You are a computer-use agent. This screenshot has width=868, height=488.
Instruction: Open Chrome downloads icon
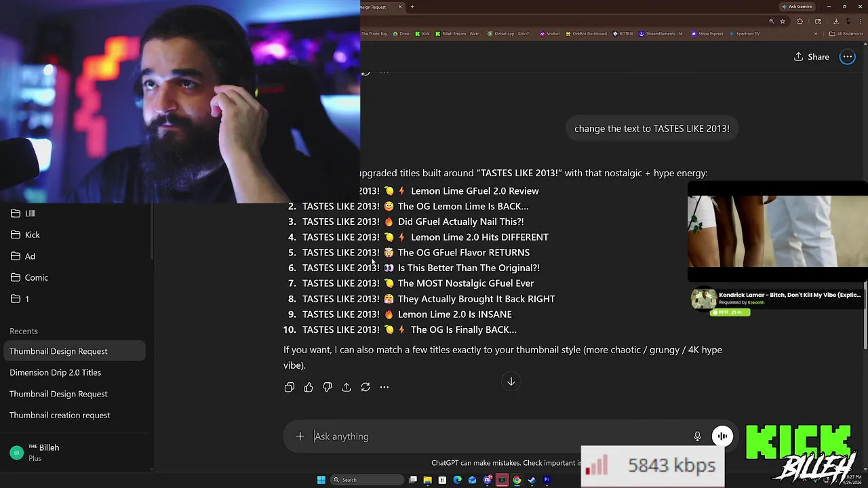[836, 21]
